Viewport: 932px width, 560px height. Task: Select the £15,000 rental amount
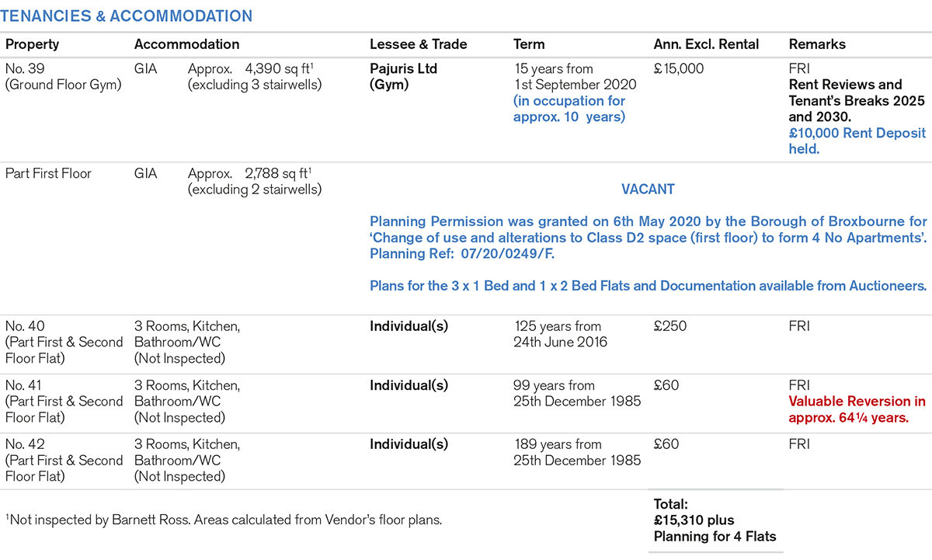(679, 68)
